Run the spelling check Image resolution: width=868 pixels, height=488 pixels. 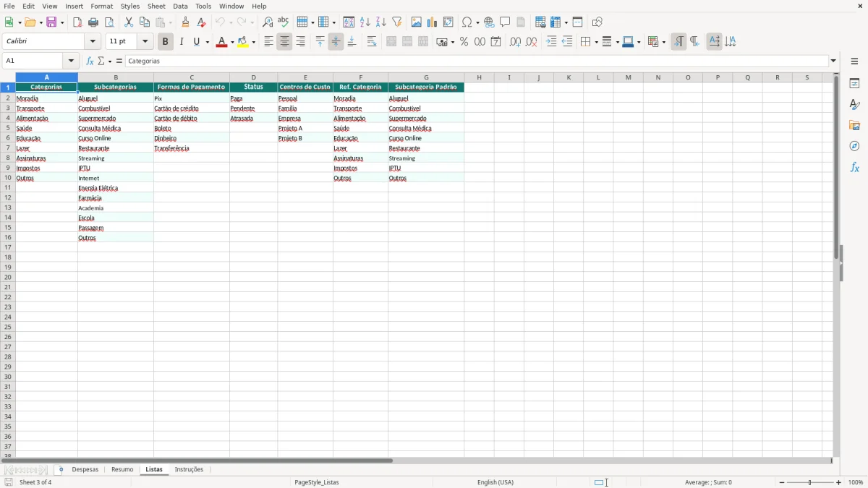[284, 22]
